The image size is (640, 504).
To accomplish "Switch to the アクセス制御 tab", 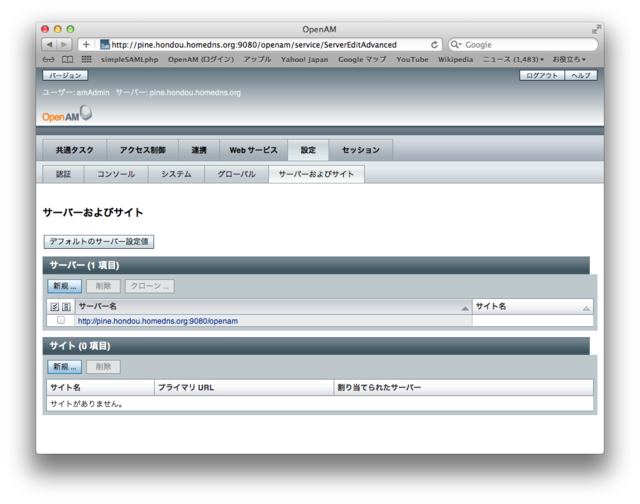I will pos(142,150).
